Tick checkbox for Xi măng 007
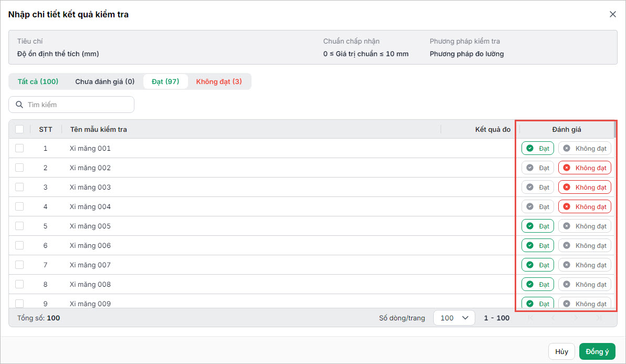The image size is (626, 364). point(19,265)
